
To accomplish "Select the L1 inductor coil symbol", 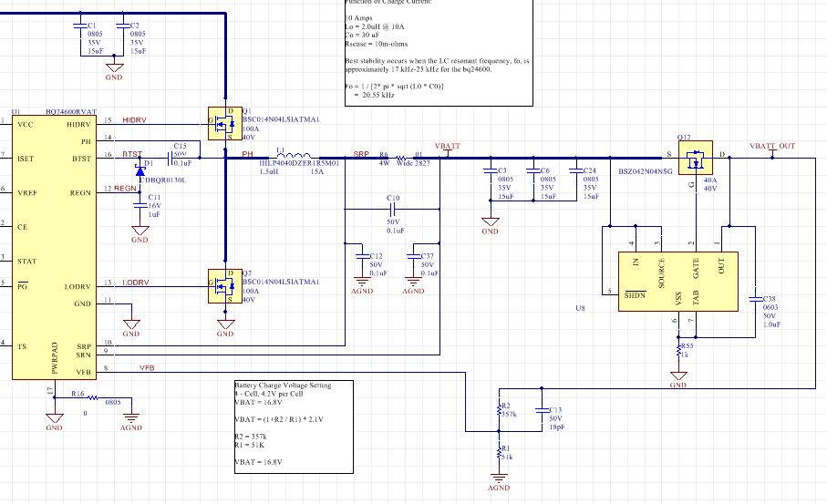I will (x=294, y=156).
